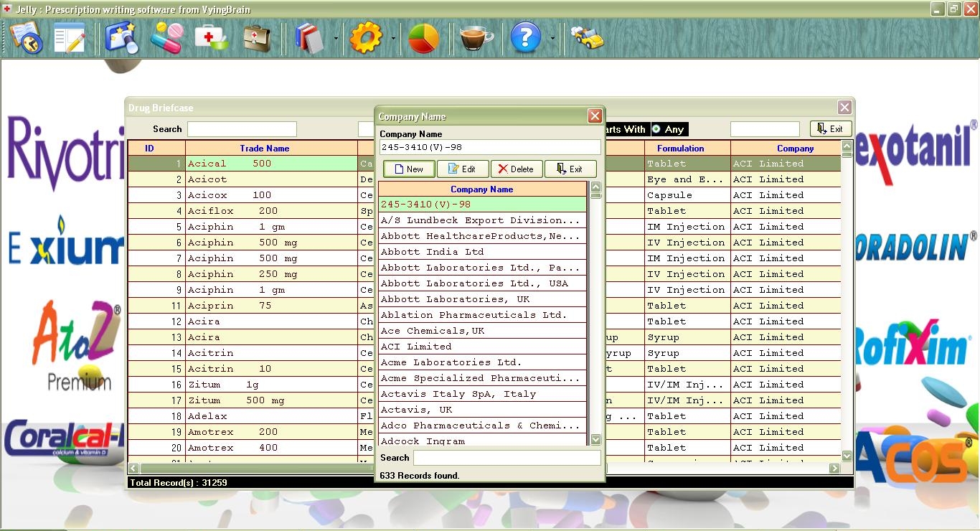This screenshot has width=980, height=531.
Task: Select Aciprin 75 trade name row
Action: [271, 306]
